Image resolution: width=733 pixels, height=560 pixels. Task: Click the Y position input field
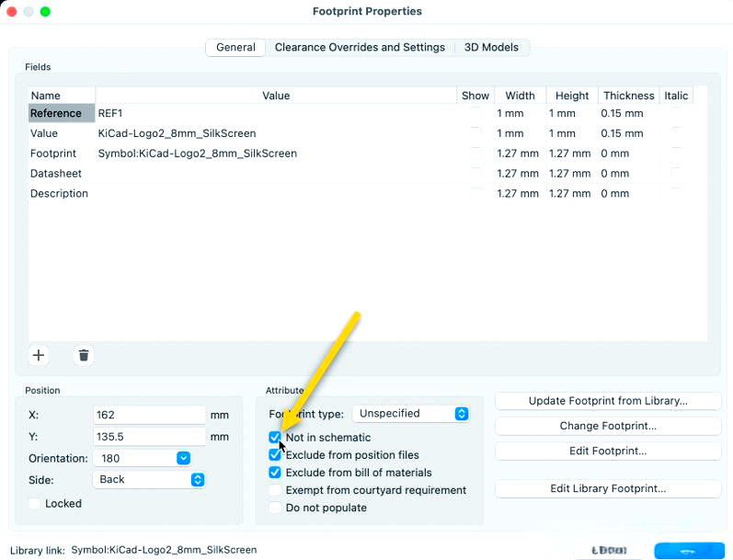tap(149, 437)
